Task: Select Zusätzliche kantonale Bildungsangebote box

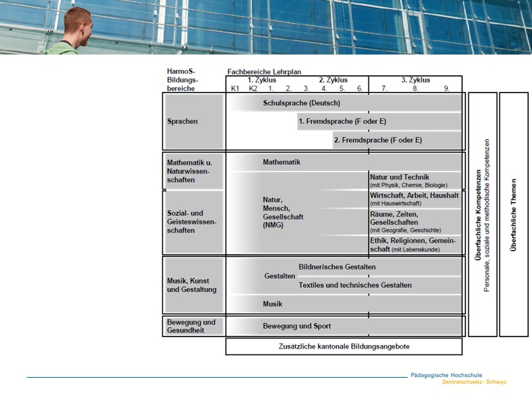Action: point(344,346)
